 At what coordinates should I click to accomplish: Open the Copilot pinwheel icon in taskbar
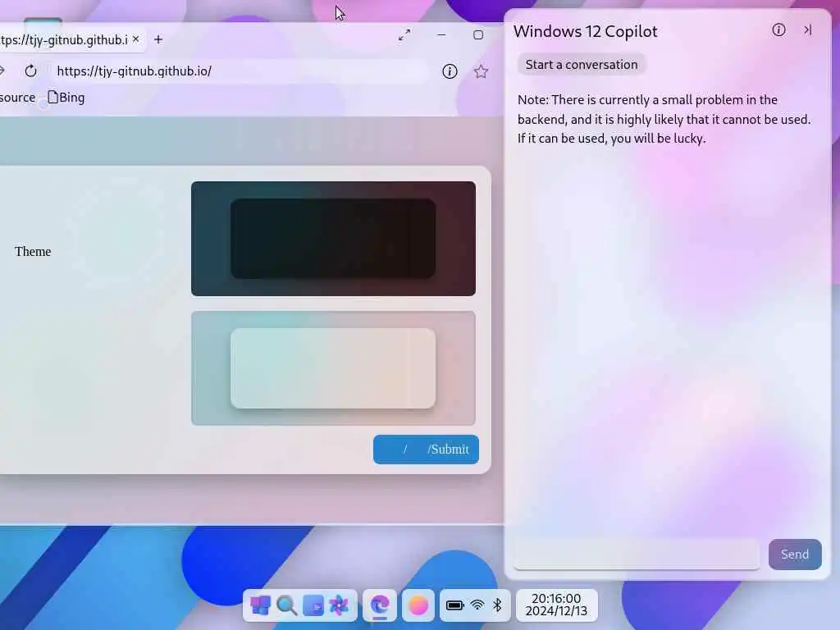(339, 605)
